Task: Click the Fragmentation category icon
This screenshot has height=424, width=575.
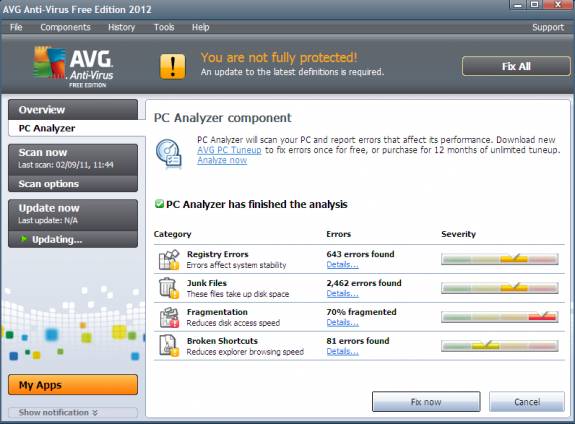Action: [169, 317]
